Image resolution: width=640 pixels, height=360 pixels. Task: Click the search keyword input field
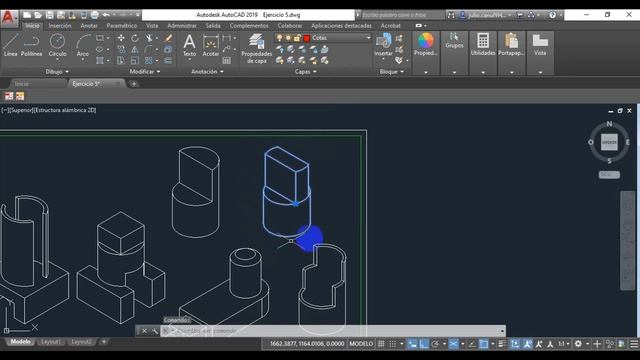(x=402, y=15)
